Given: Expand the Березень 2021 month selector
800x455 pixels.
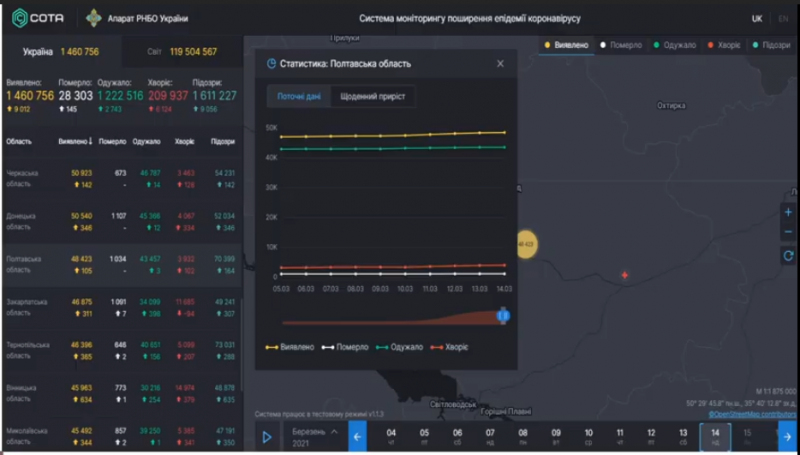Looking at the screenshot, I should pyautogui.click(x=313, y=437).
